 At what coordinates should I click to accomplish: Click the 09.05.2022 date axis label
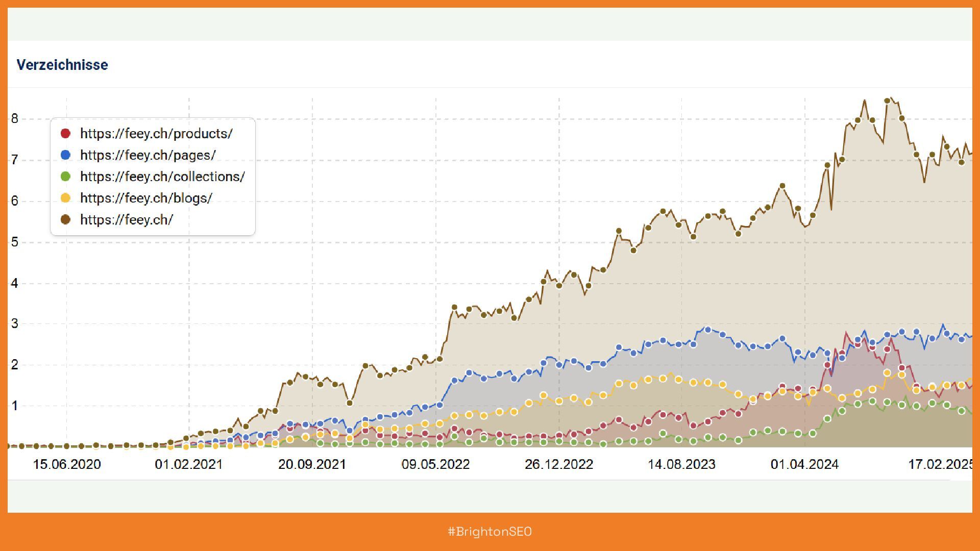435,464
